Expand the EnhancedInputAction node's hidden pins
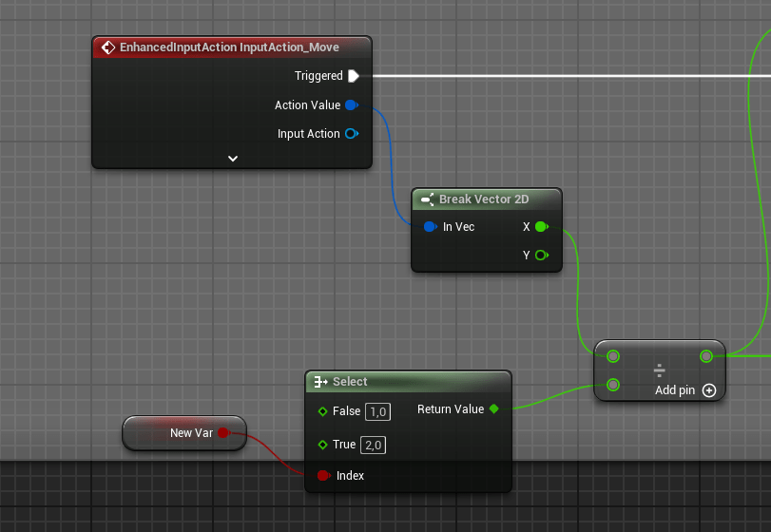This screenshot has height=532, width=771. pos(233,159)
